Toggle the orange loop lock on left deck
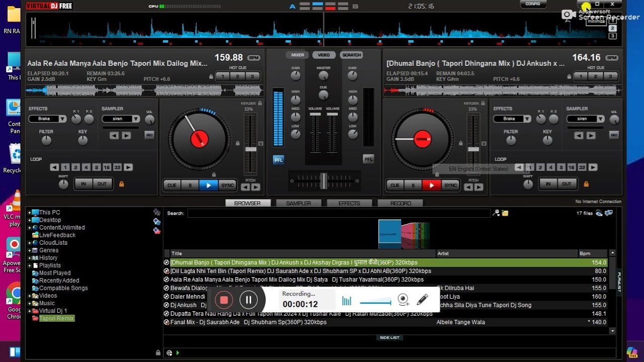This screenshot has width=644, height=362. pos(121,184)
